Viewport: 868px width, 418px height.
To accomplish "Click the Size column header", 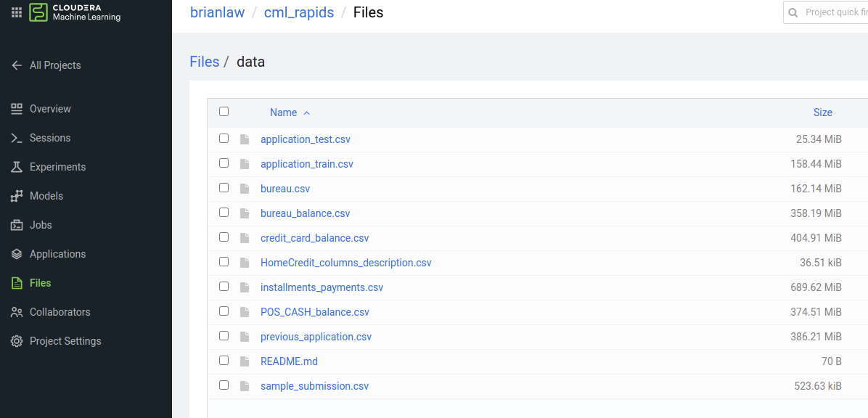I will click(x=822, y=112).
